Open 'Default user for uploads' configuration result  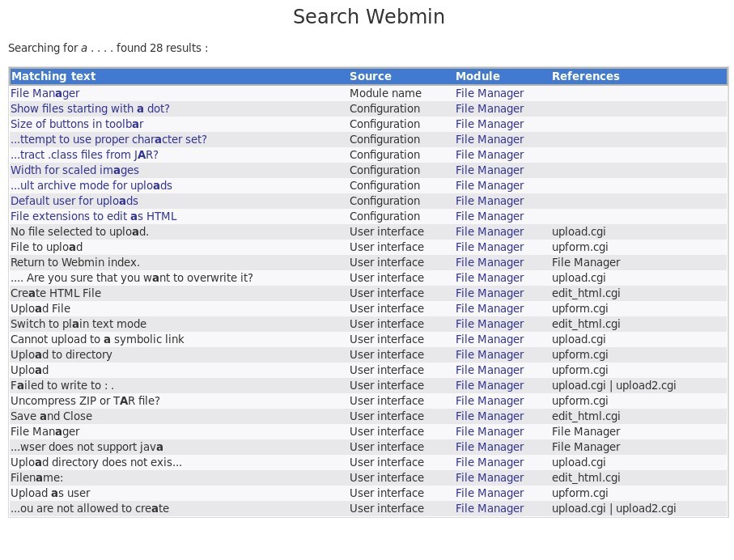(x=74, y=201)
